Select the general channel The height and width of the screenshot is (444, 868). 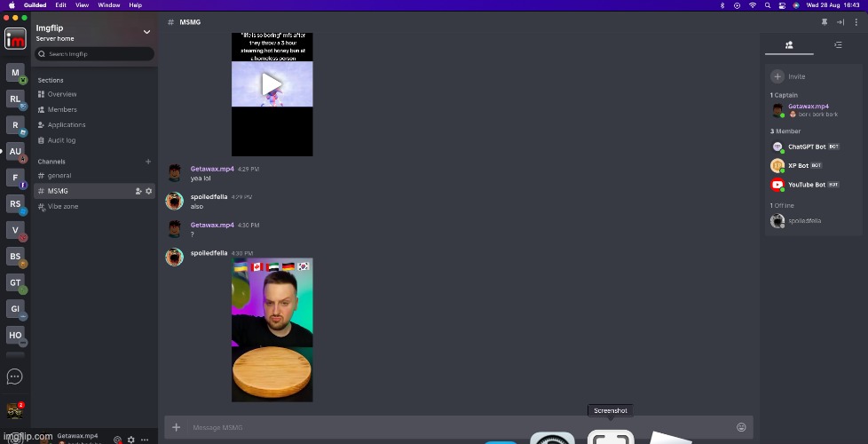(59, 176)
